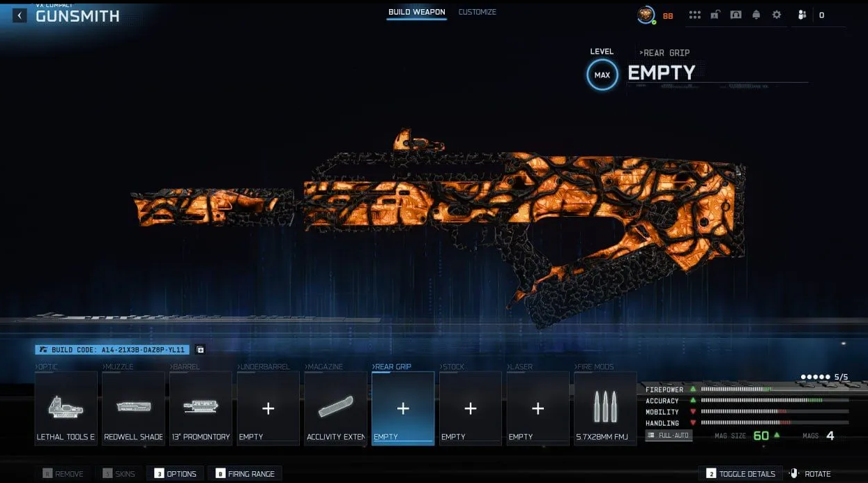The width and height of the screenshot is (868, 483).
Task: Switch to the Build Weapon tab
Action: pyautogui.click(x=417, y=13)
